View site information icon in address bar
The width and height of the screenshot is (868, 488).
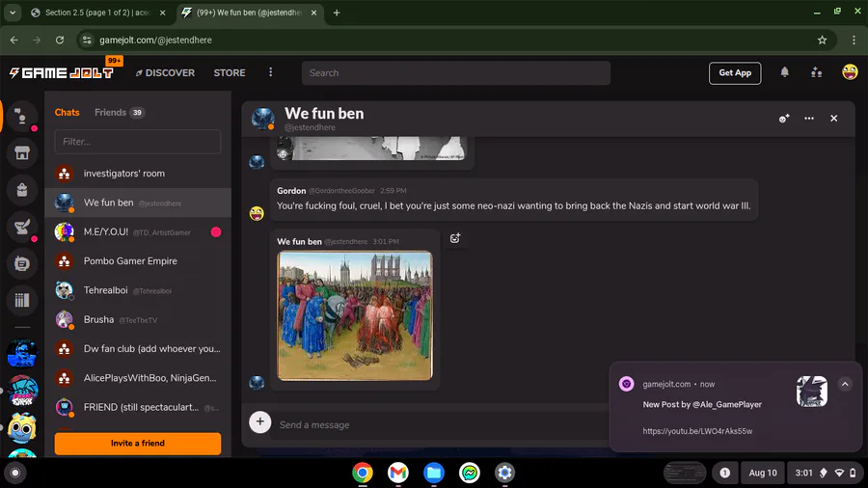(x=87, y=40)
